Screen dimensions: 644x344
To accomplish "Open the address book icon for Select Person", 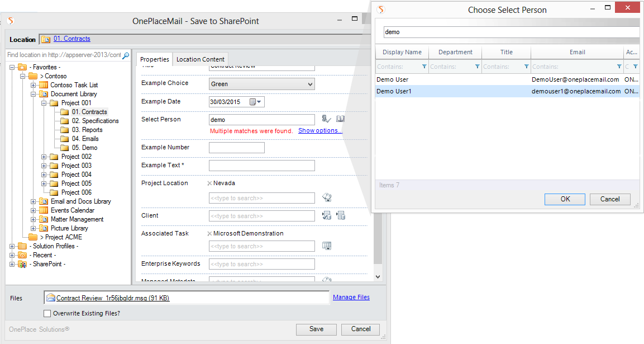I will coord(340,119).
